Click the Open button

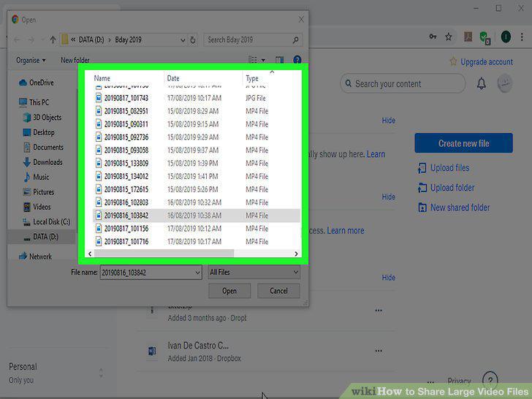point(229,291)
